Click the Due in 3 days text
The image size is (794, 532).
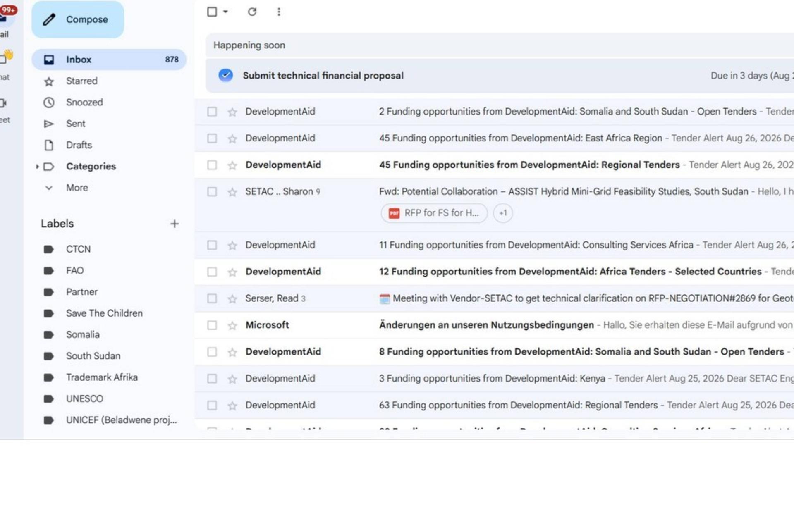[x=752, y=76]
